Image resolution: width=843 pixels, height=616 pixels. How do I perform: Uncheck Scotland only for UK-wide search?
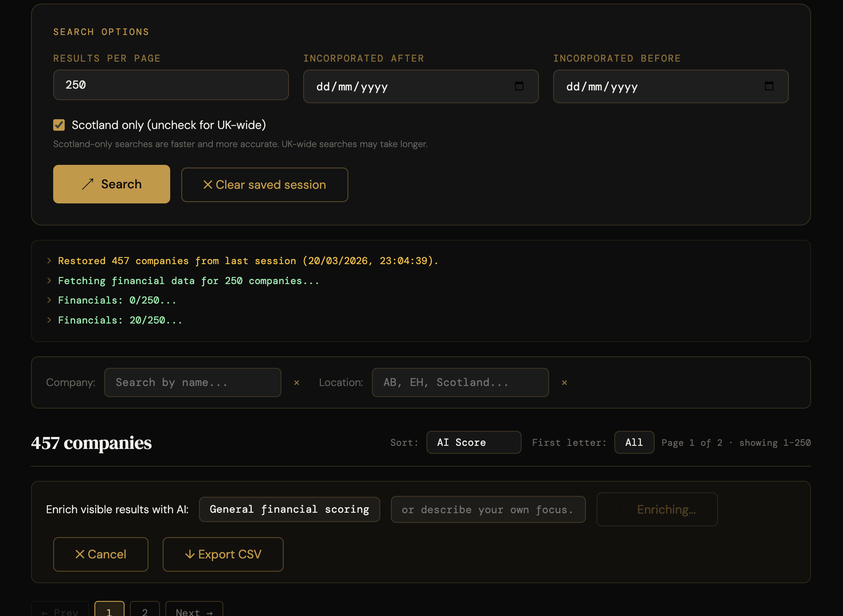click(x=59, y=125)
